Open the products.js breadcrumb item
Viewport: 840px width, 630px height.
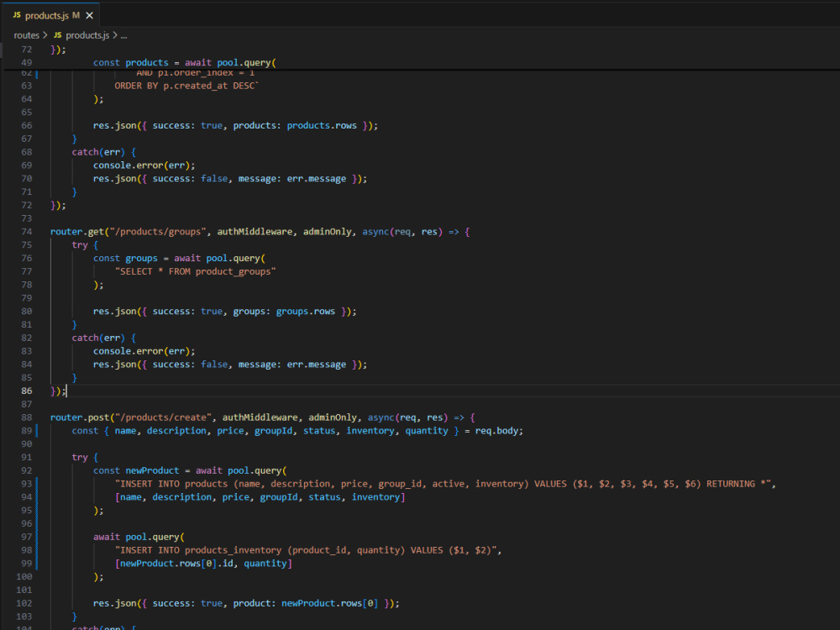pyautogui.click(x=87, y=35)
